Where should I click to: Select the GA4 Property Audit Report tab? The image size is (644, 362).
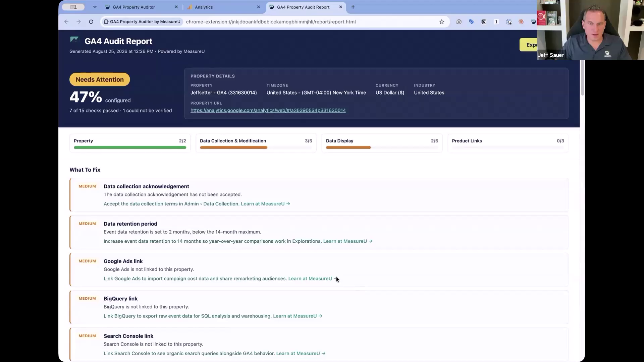coord(306,7)
